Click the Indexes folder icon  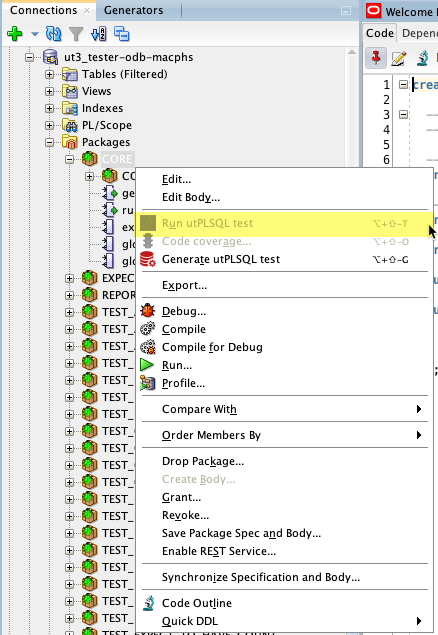point(70,108)
